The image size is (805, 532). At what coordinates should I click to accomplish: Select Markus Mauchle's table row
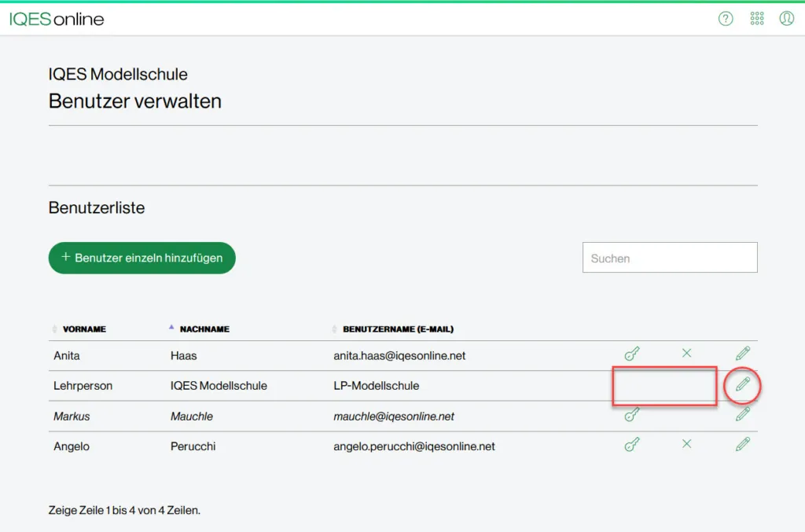click(x=314, y=415)
